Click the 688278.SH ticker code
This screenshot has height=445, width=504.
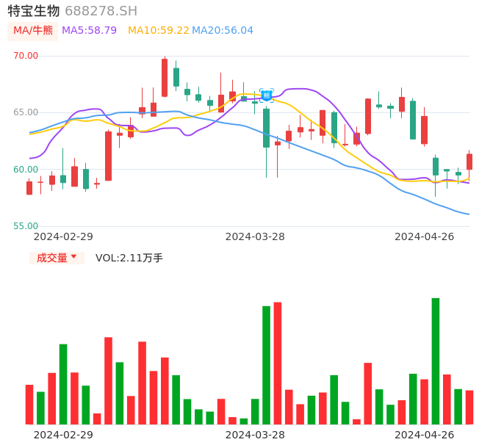coord(101,11)
